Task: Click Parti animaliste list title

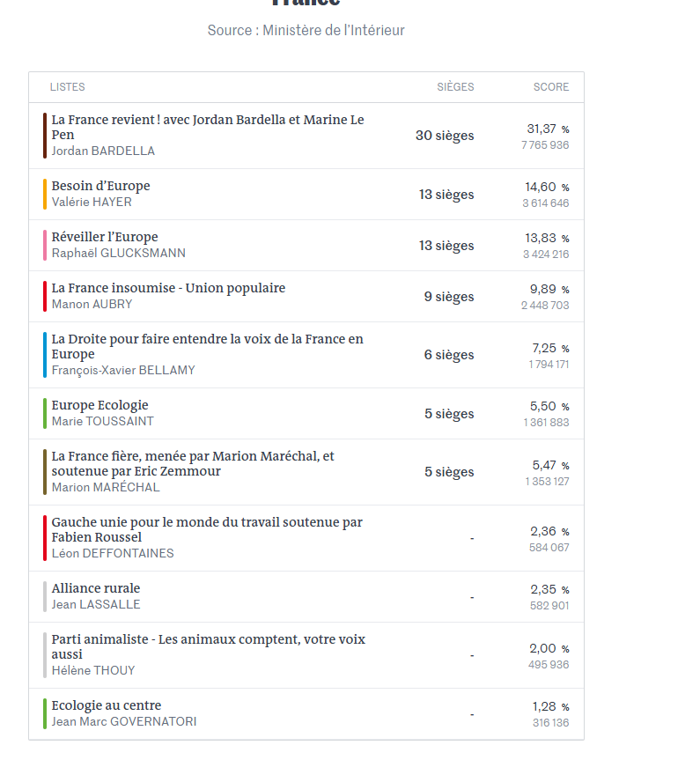Action: (x=208, y=646)
